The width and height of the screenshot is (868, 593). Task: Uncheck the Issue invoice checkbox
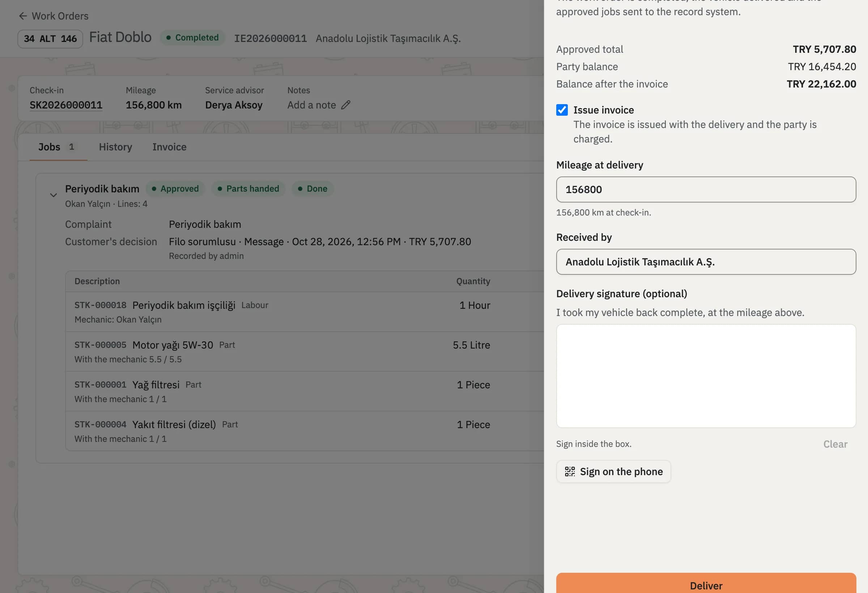[x=562, y=110]
